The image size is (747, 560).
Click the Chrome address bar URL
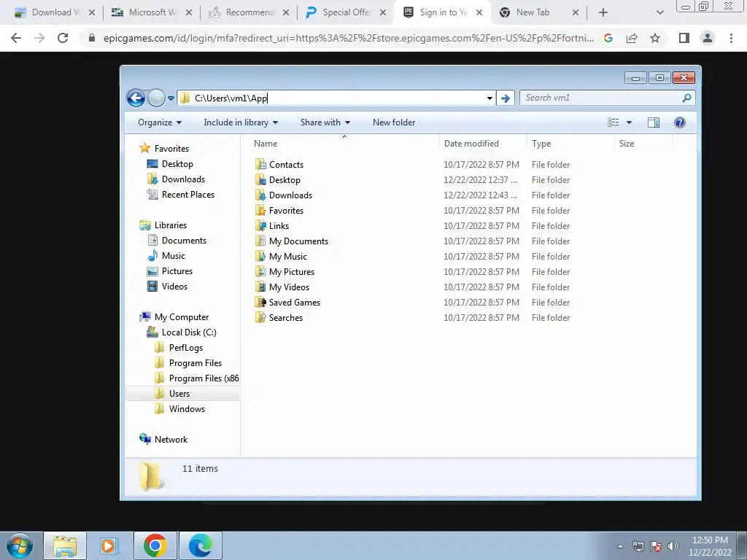tap(348, 38)
